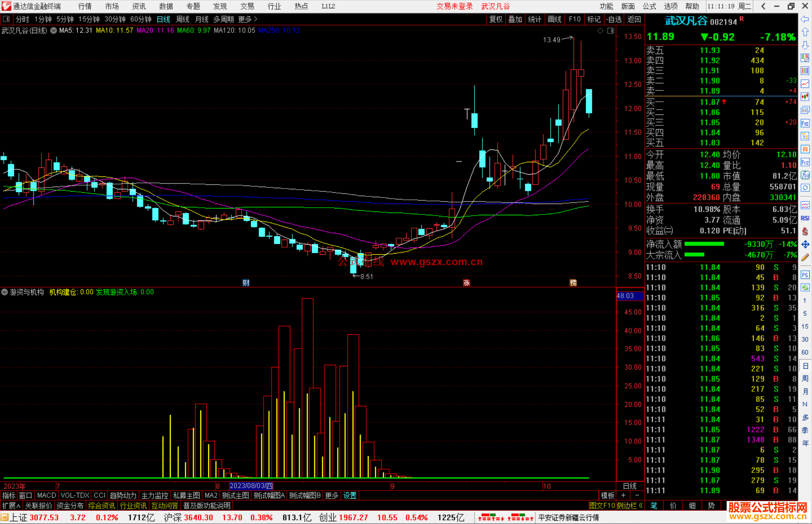Click the hierarchy tree sidebar icon
812x524 pixels.
tap(805, 136)
